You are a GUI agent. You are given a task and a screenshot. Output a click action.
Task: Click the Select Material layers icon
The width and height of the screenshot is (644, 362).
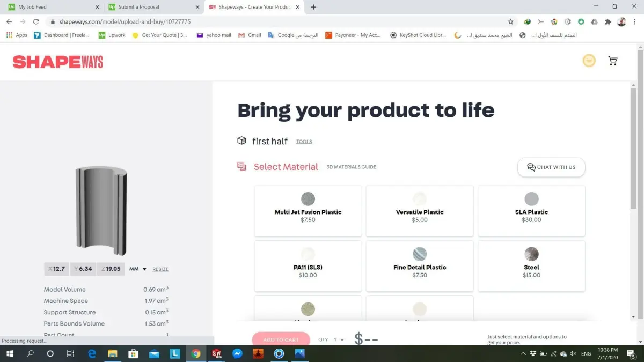tap(241, 166)
